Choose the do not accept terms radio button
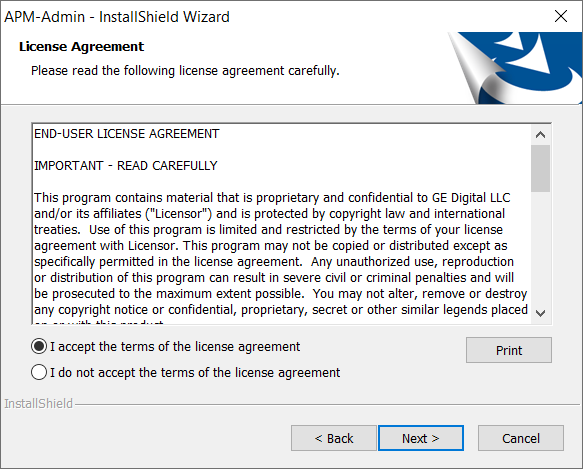Viewport: 583px width, 469px height. pos(39,372)
